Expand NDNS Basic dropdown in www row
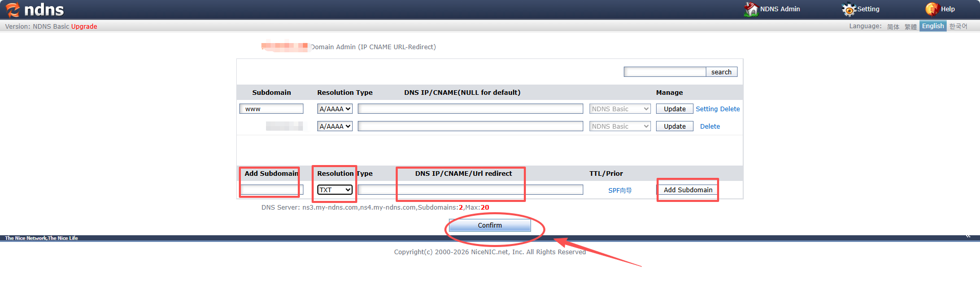 coord(620,109)
